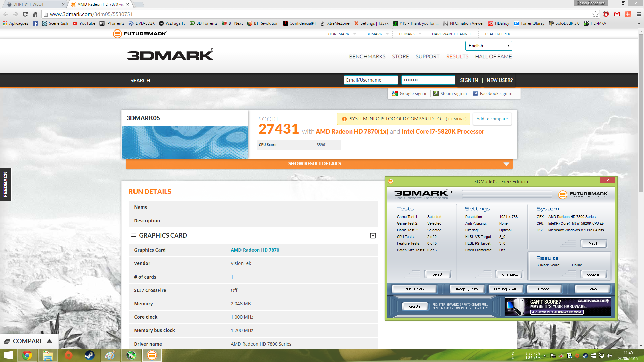Click Graphs... button in 3DMark05
The image size is (644, 362).
545,289
